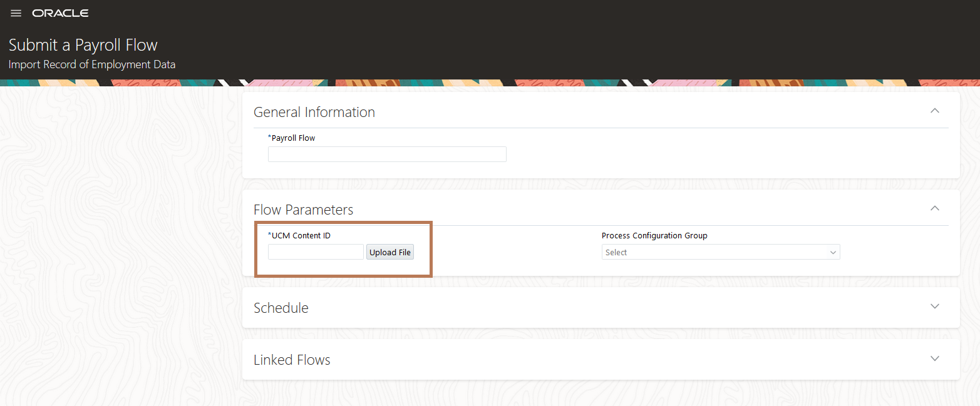Click Import Record of Employment Data subtitle

pos(92,64)
